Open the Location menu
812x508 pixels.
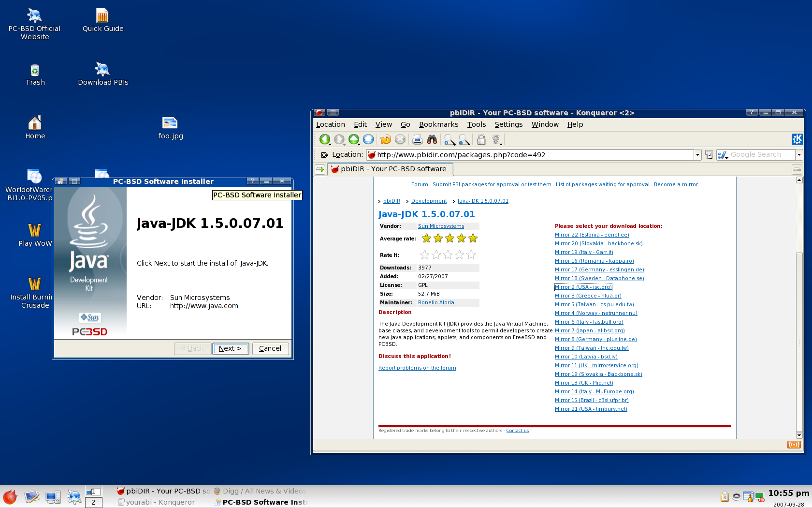click(331, 124)
